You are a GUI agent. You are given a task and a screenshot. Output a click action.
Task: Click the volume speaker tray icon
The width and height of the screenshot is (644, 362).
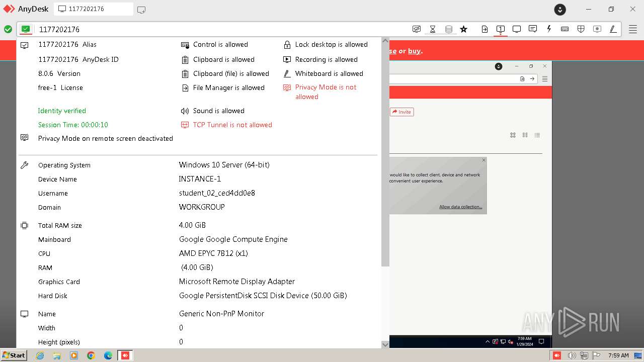point(572,355)
